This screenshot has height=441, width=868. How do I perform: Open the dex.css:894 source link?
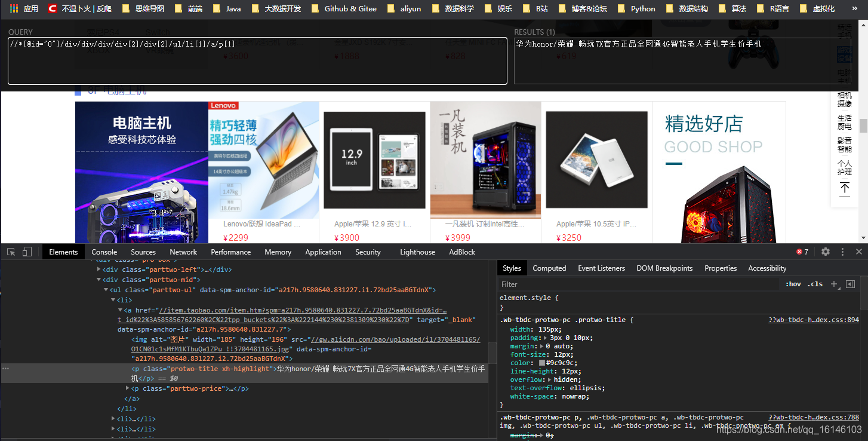(814, 320)
